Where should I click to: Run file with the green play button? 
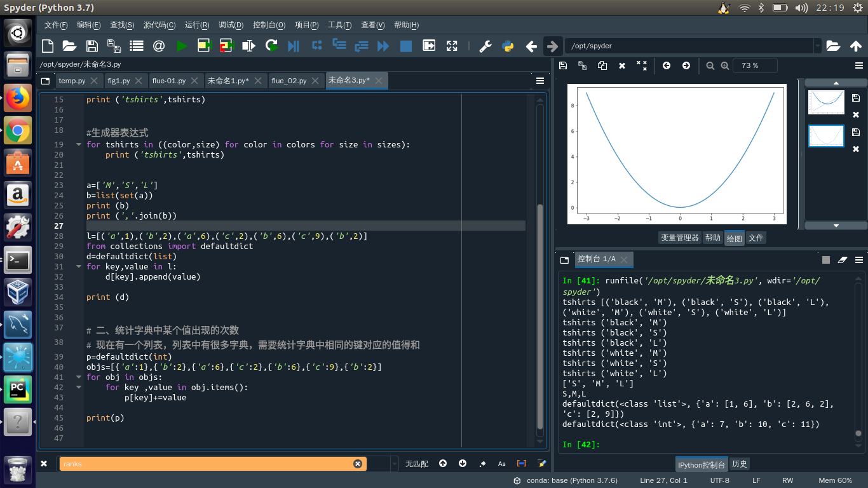pos(182,46)
